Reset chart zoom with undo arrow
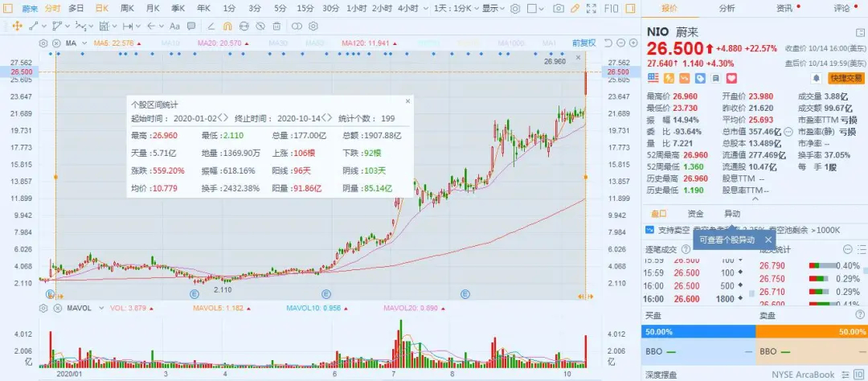This screenshot has height=381, width=868. click(x=608, y=43)
